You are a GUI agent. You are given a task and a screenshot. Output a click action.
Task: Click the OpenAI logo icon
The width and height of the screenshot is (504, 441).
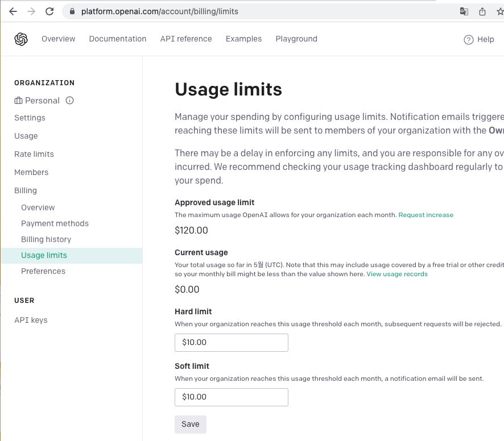click(21, 39)
